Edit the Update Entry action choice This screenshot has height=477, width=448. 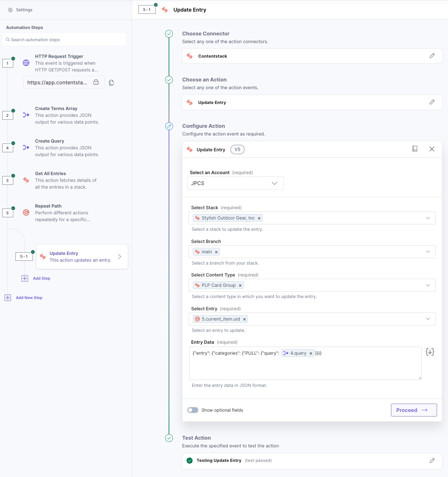[432, 102]
